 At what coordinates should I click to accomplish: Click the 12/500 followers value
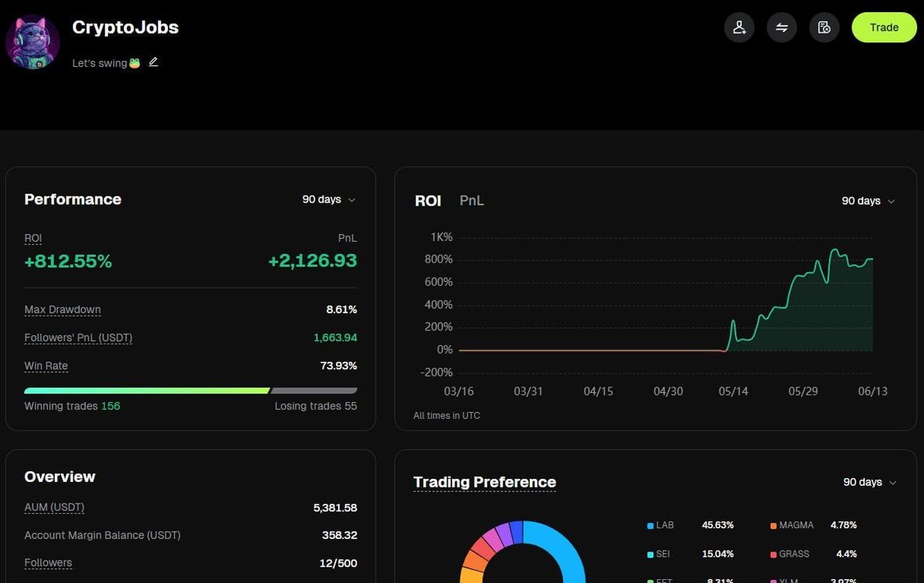coord(338,563)
